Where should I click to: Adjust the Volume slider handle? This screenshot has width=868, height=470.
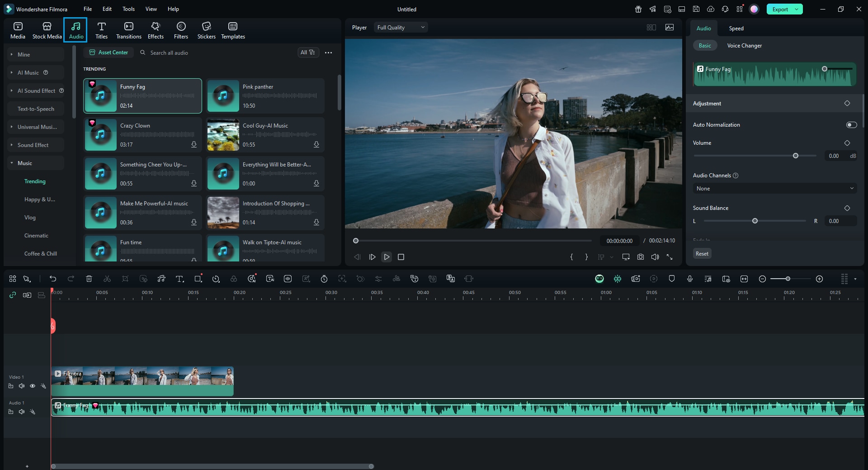(x=795, y=156)
